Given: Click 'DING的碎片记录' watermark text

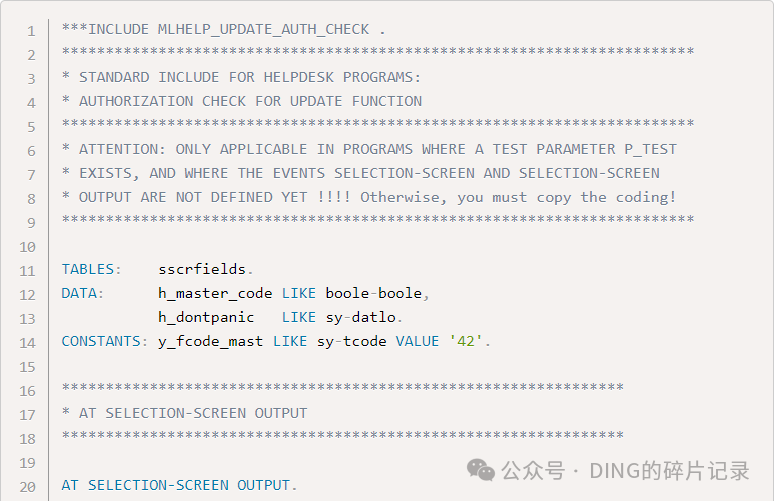Looking at the screenshot, I should [x=669, y=470].
